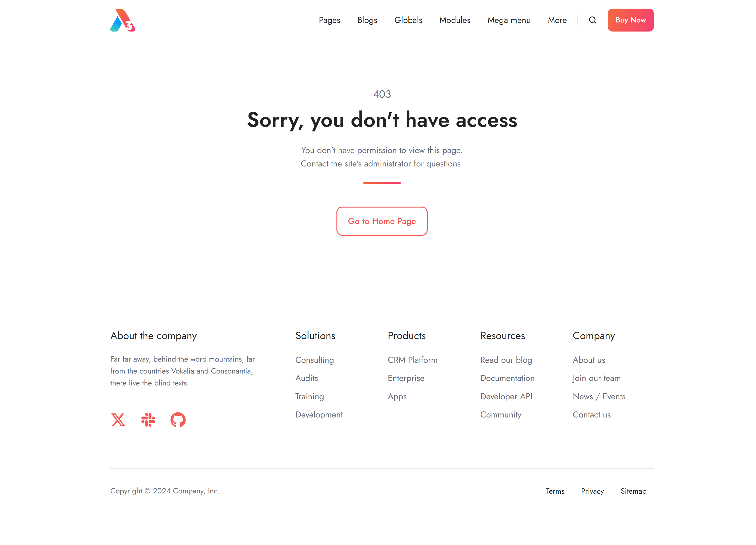Expand the More navigation menu
The height and width of the screenshot is (545, 756).
(x=557, y=20)
